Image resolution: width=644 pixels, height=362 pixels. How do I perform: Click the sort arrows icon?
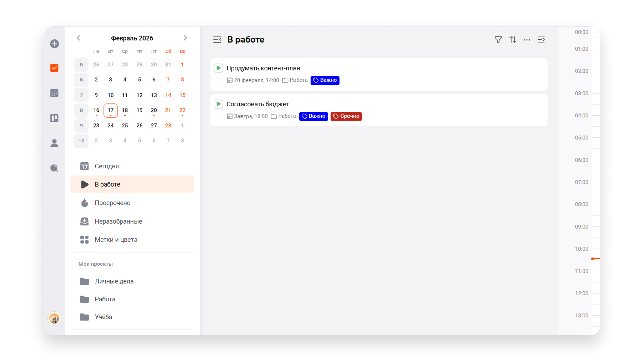point(513,40)
